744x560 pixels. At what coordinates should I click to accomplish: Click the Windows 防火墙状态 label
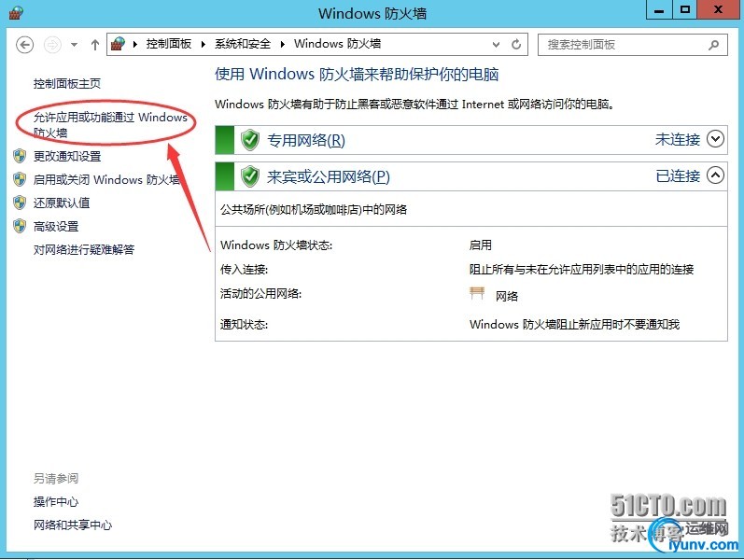point(276,245)
